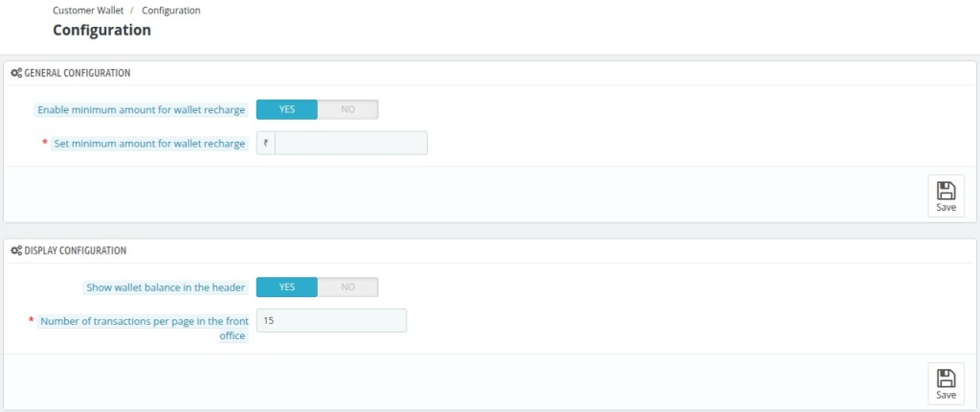This screenshot has width=980, height=412.
Task: Click the General Configuration panel heading
Action: (77, 73)
